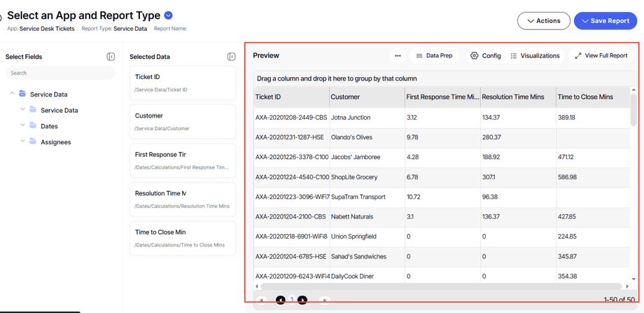644x313 pixels.
Task: Click the Save Report button
Action: tap(605, 21)
